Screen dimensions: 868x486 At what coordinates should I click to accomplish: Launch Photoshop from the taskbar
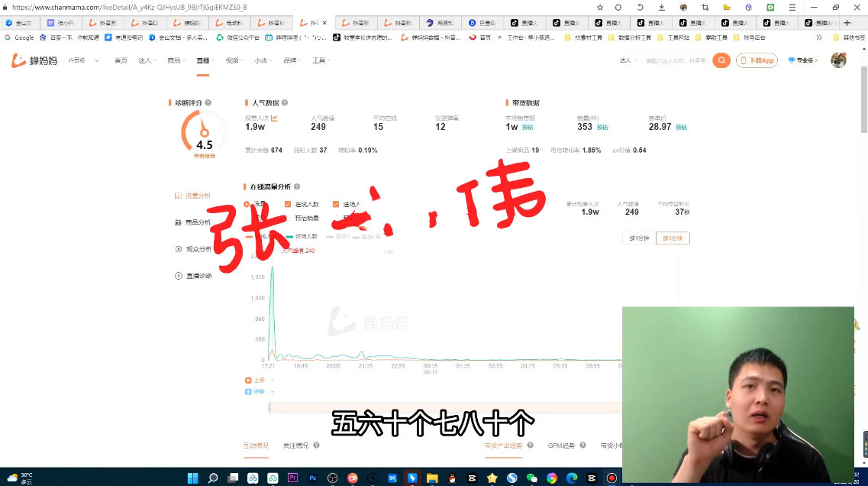[311, 478]
